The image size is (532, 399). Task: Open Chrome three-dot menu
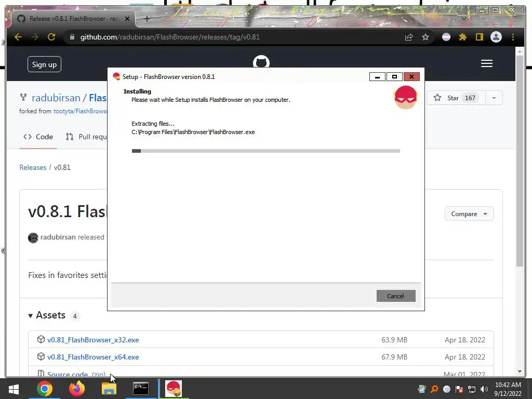(513, 37)
